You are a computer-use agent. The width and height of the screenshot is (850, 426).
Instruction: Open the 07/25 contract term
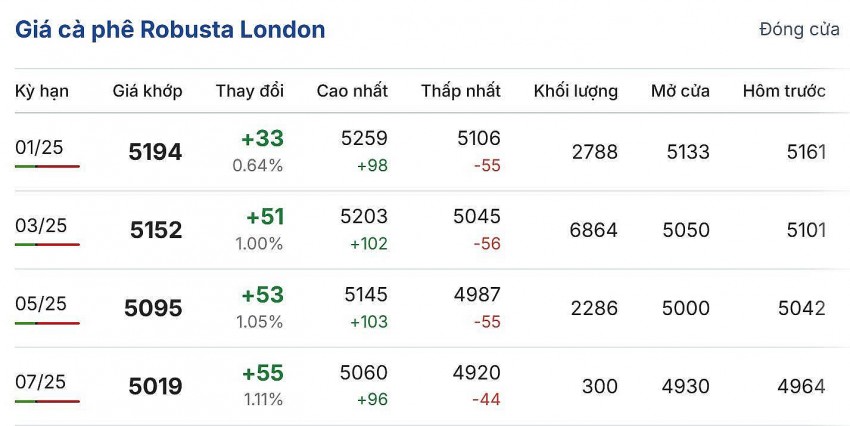(x=41, y=381)
